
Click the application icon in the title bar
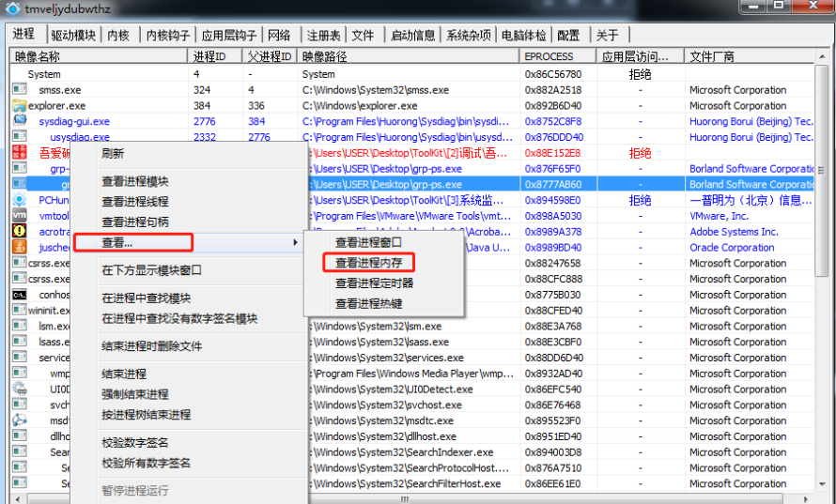click(13, 8)
